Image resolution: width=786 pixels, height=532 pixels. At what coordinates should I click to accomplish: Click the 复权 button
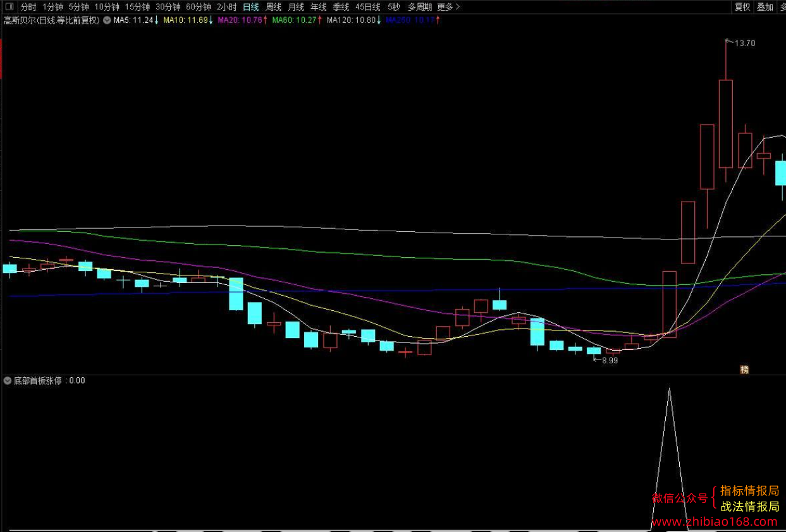pyautogui.click(x=742, y=7)
